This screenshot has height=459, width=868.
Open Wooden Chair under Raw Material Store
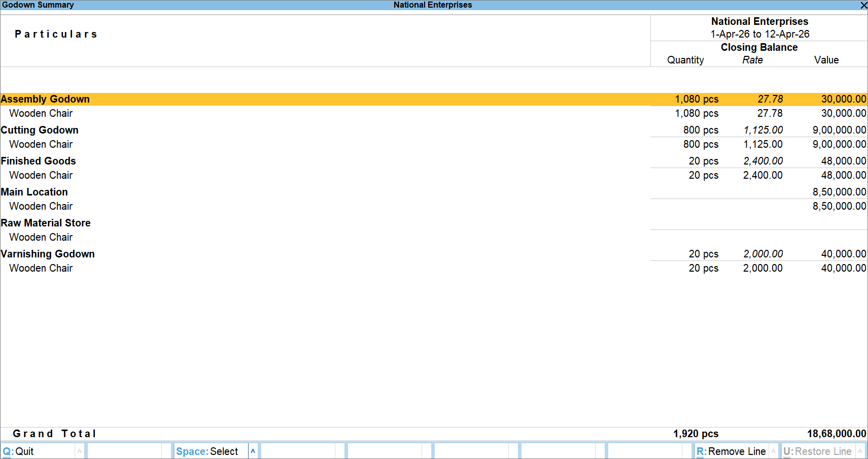click(41, 237)
